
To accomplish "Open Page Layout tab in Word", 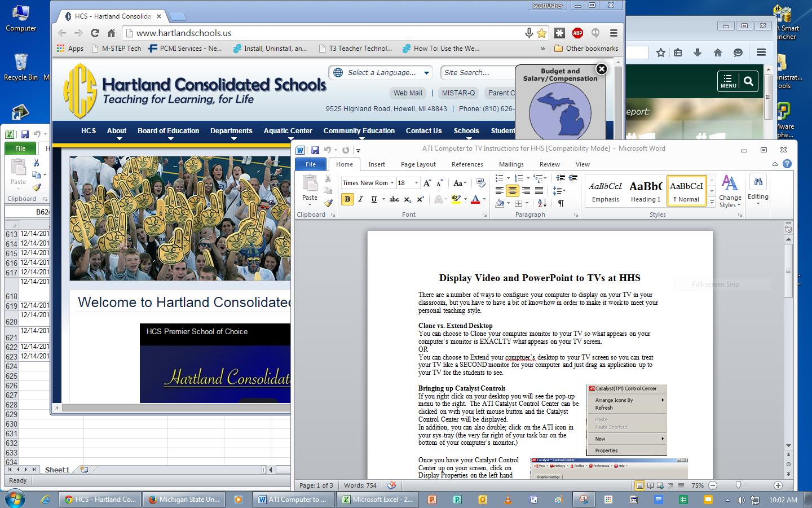I will pyautogui.click(x=418, y=164).
